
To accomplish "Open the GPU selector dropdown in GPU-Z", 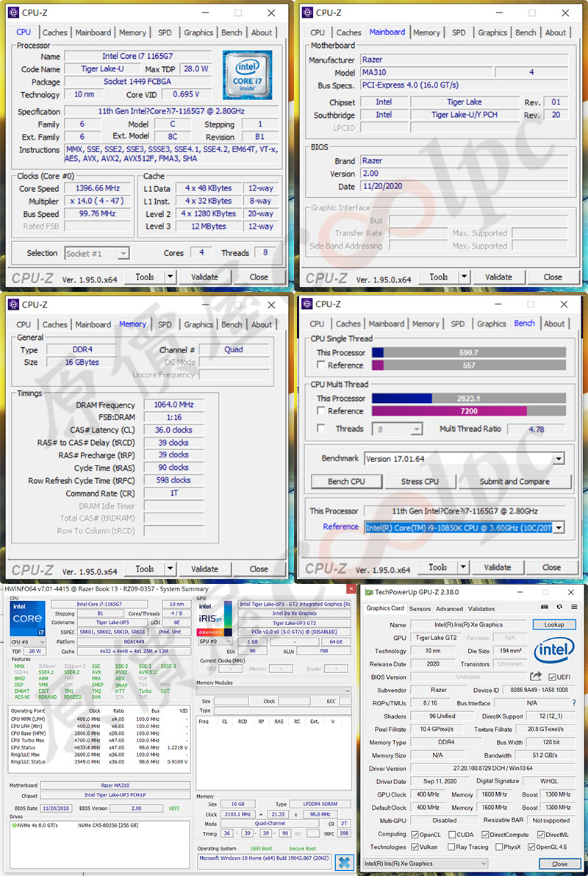I will click(425, 863).
